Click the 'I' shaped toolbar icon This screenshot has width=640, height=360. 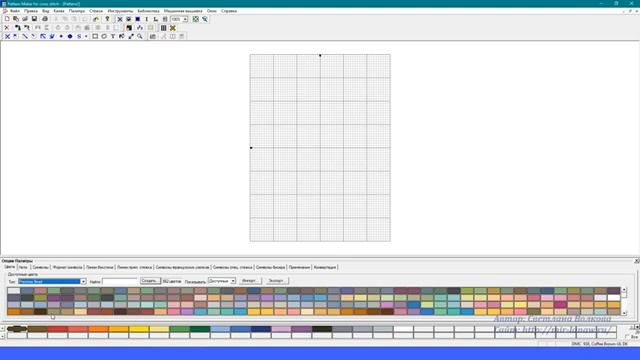[x=147, y=19]
